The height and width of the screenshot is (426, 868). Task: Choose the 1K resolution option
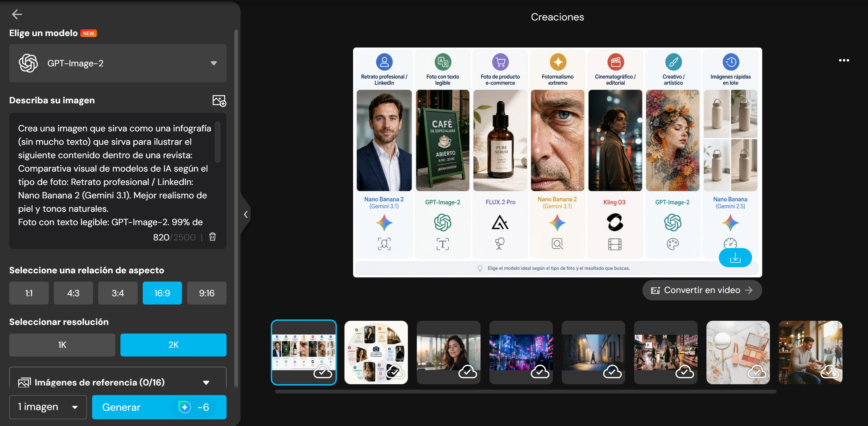coord(62,345)
